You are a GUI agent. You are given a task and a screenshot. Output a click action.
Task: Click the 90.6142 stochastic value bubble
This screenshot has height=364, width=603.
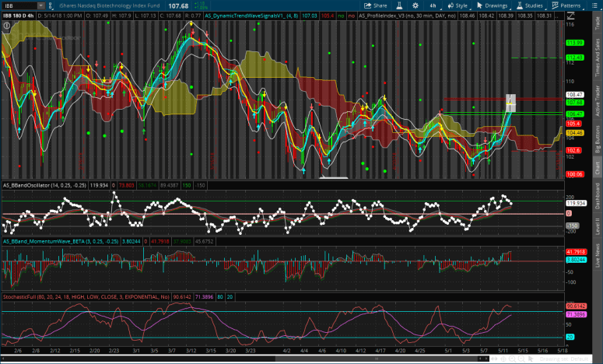tap(576, 306)
